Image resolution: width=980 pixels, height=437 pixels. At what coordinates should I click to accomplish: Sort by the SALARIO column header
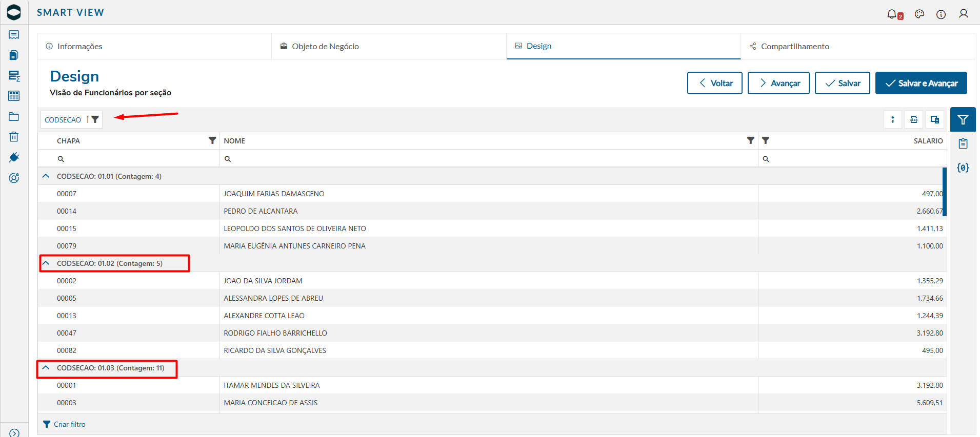point(928,141)
